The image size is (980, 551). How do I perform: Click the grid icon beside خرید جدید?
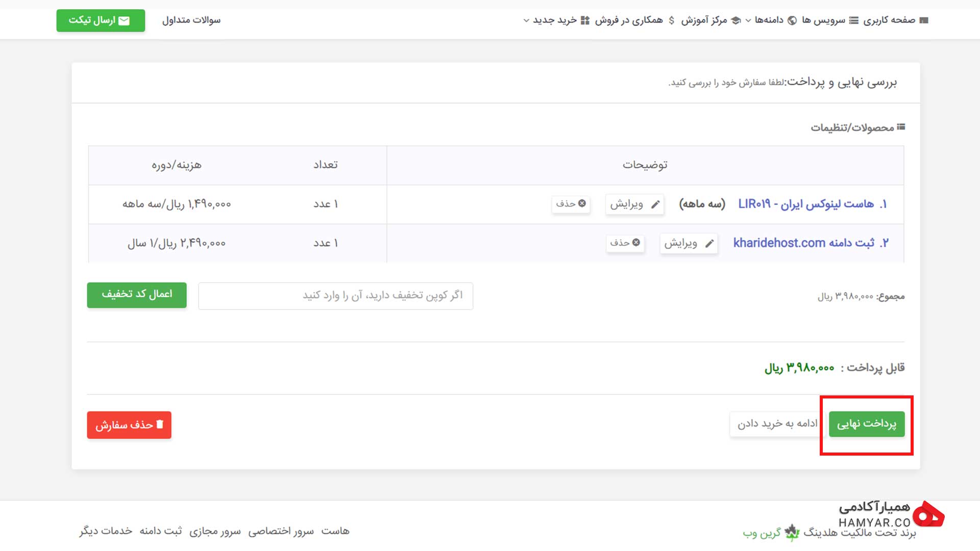pos(585,20)
